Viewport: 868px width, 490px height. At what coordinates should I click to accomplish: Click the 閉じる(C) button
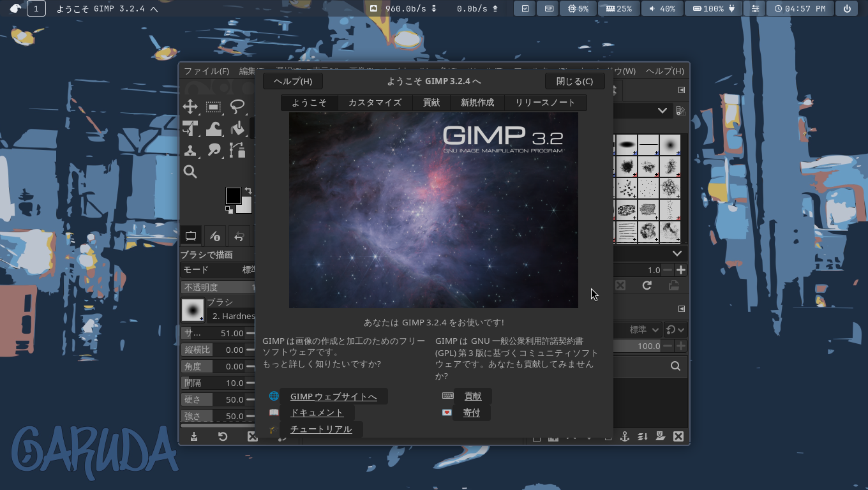[x=574, y=81]
